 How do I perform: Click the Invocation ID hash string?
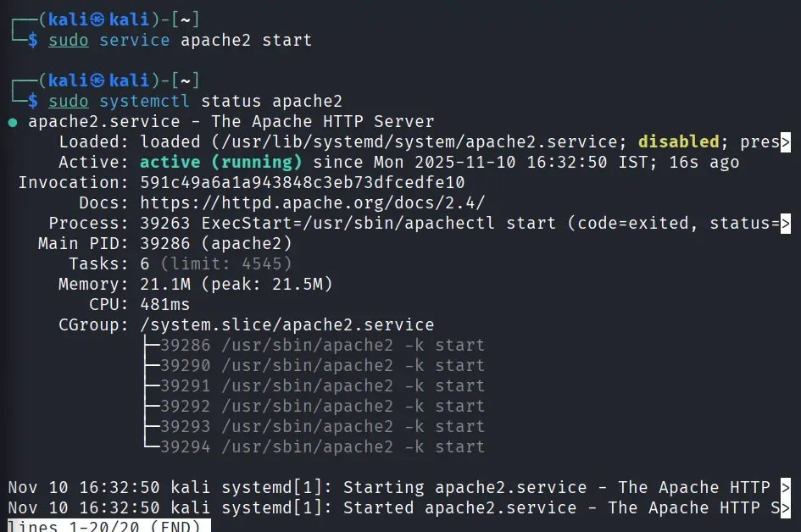[302, 183]
